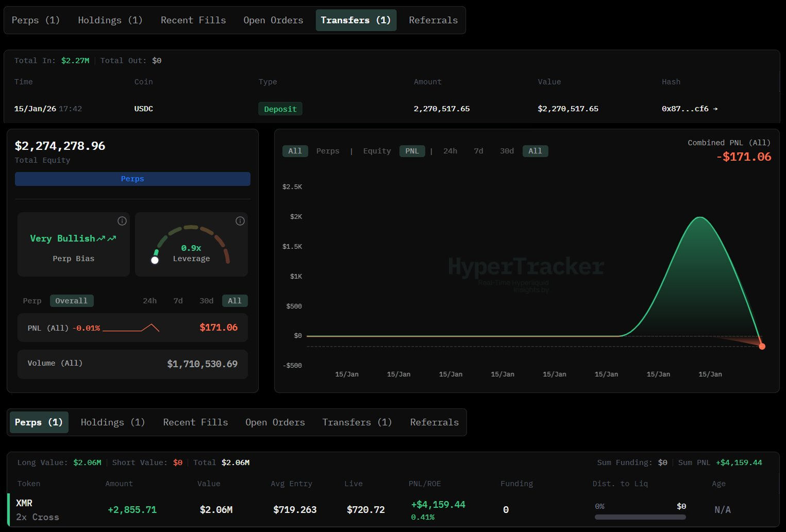Click the Deposit type badge
786x532 pixels.
(x=280, y=109)
